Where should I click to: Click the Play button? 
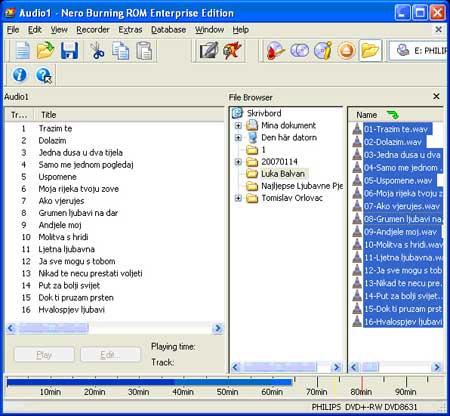[44, 354]
